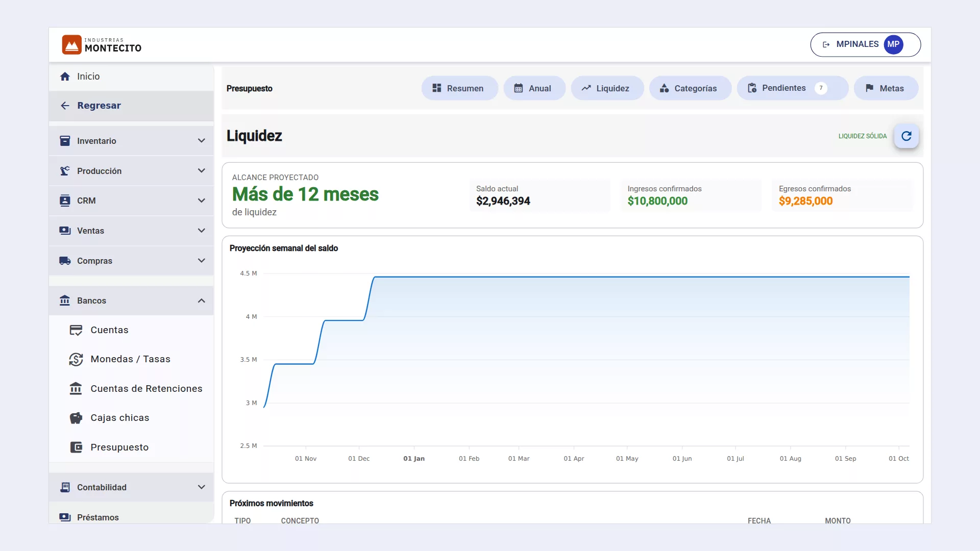Click the LIQUIDEZ SÓLIDA status label
The height and width of the screenshot is (551, 980).
tap(863, 136)
